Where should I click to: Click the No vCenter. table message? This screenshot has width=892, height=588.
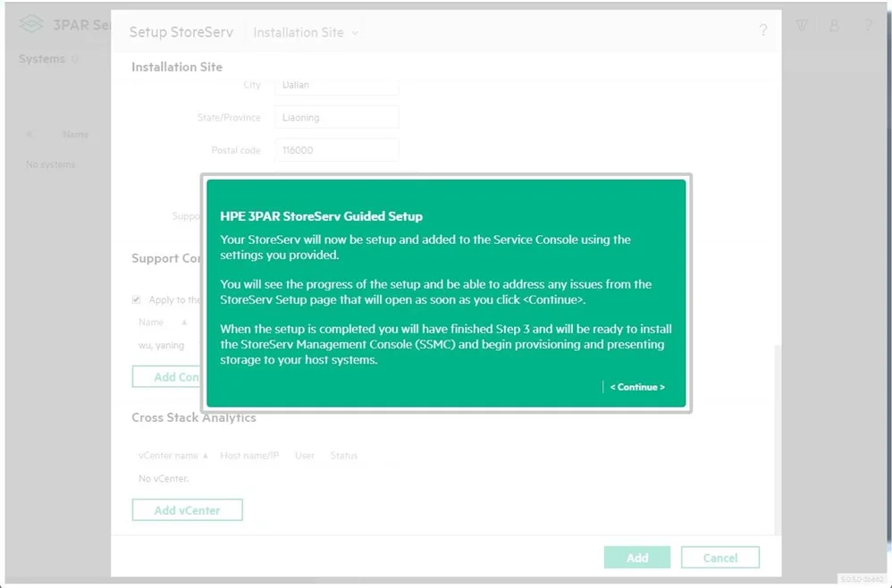click(164, 478)
